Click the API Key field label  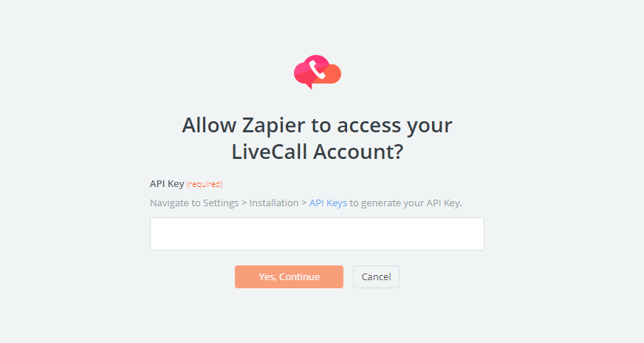(167, 184)
